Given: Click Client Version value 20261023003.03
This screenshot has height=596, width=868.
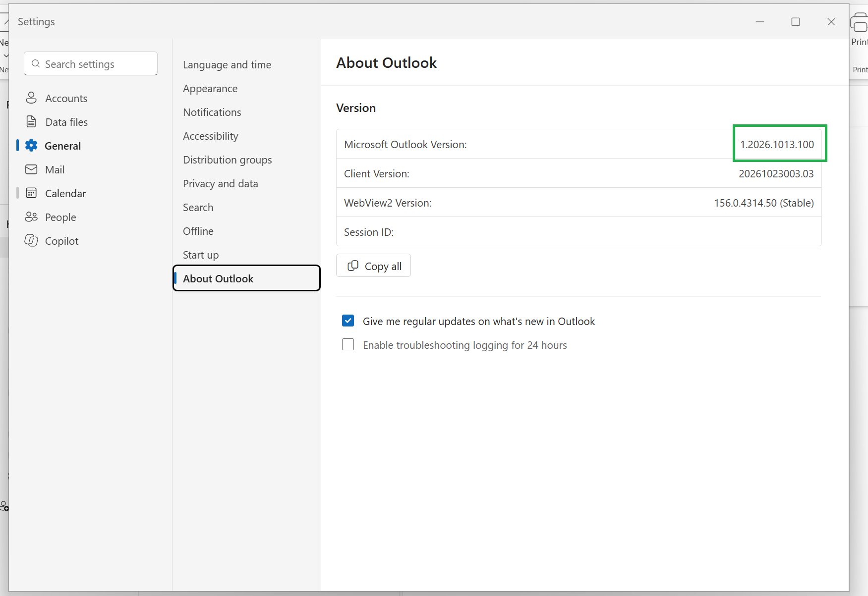Looking at the screenshot, I should (776, 174).
